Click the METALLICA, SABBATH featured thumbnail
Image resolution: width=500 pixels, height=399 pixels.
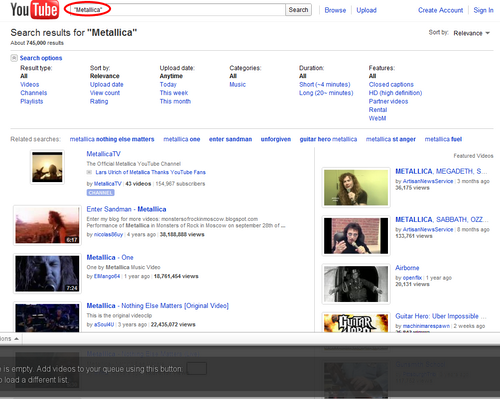[356, 236]
